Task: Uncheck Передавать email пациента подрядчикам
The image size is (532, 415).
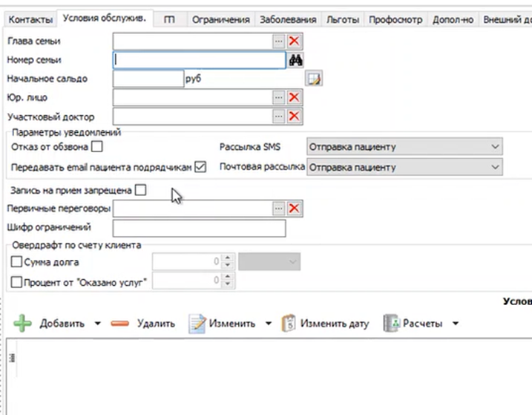Action: coord(200,167)
